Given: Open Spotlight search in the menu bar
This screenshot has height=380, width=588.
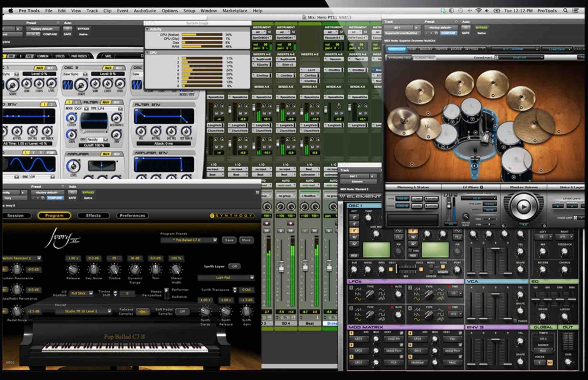Looking at the screenshot, I should pos(565,11).
